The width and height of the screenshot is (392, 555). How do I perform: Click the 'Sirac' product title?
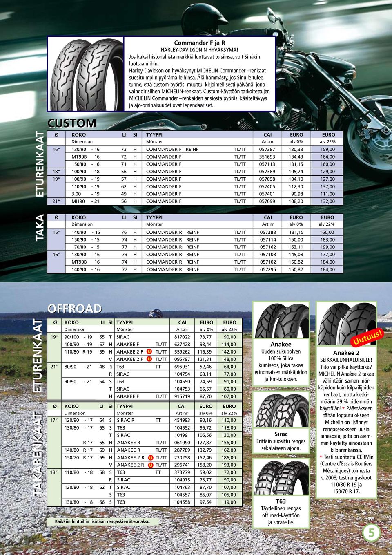(281, 434)
